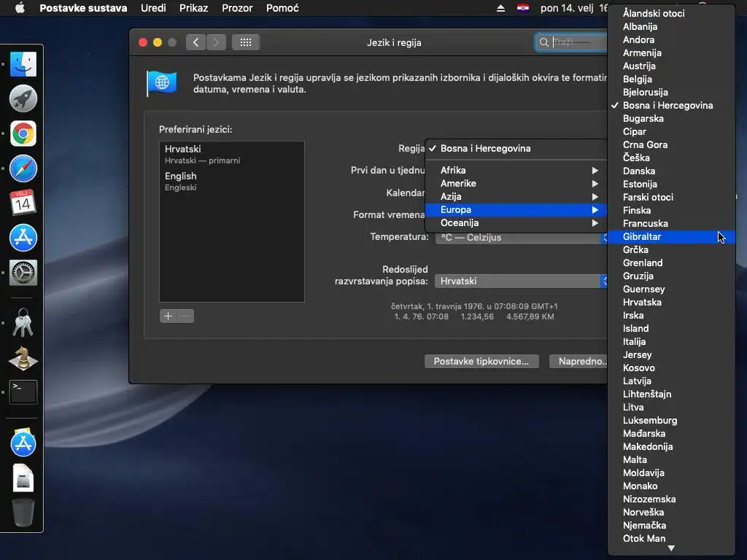Click Postavke tipkovnice button

(x=481, y=362)
